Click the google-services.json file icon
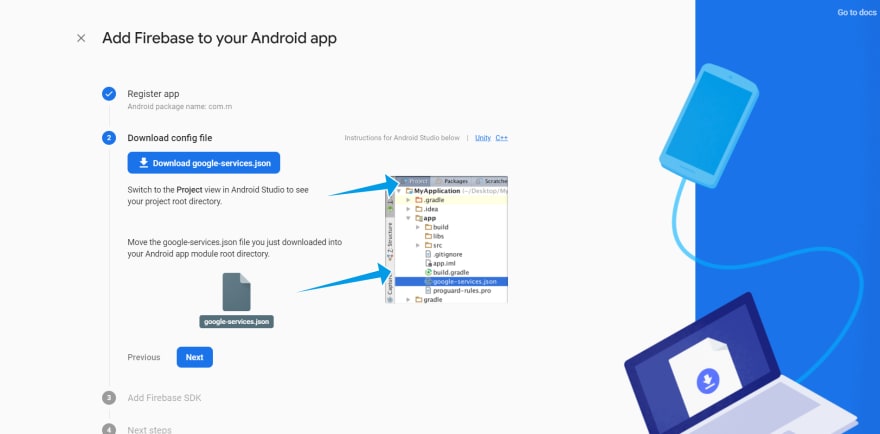The width and height of the screenshot is (880, 434). click(x=236, y=292)
